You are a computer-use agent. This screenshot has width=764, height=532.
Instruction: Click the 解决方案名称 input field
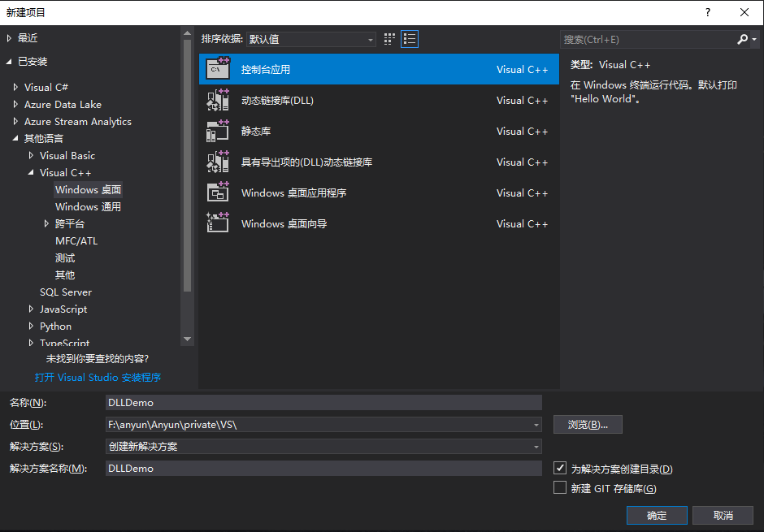323,468
